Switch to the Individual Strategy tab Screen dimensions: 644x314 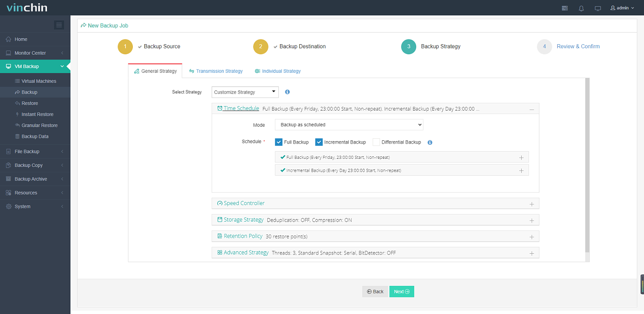pyautogui.click(x=278, y=71)
